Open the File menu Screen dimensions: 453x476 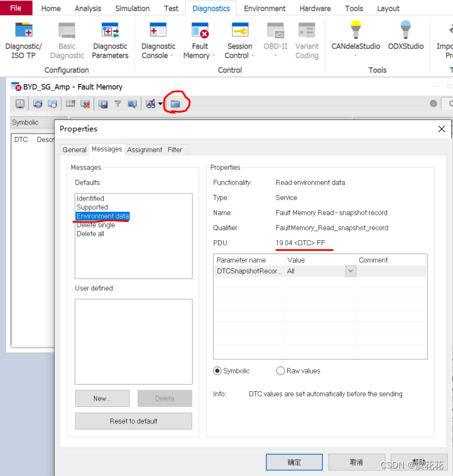(x=16, y=8)
